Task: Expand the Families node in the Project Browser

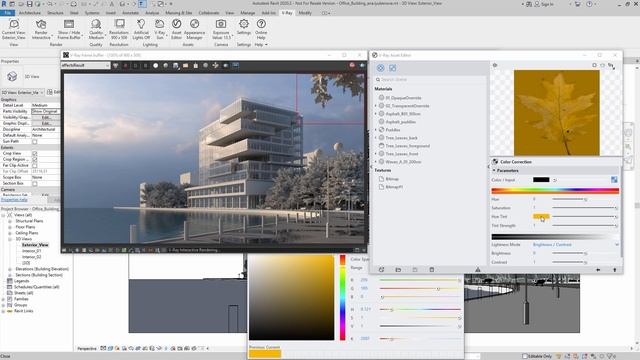Action: 4,299
